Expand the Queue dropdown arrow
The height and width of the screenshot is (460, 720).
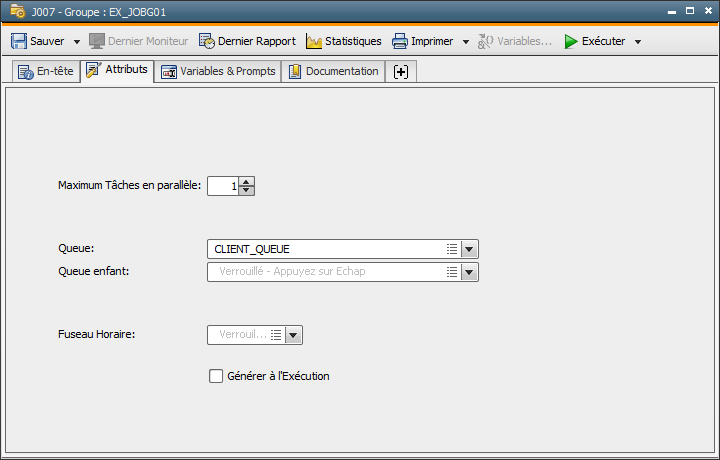469,249
